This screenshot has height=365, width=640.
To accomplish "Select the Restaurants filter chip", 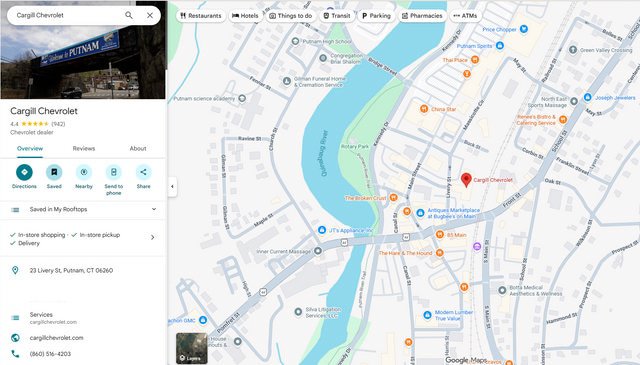I will 201,16.
